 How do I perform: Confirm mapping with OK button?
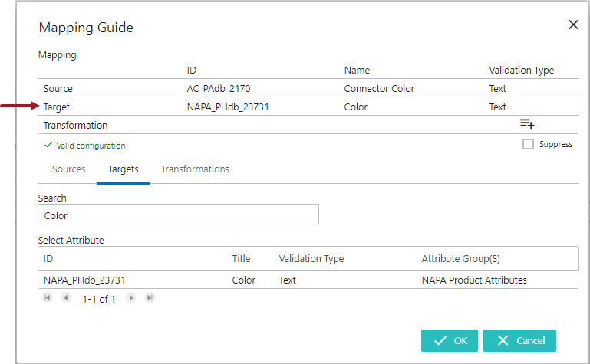449,340
